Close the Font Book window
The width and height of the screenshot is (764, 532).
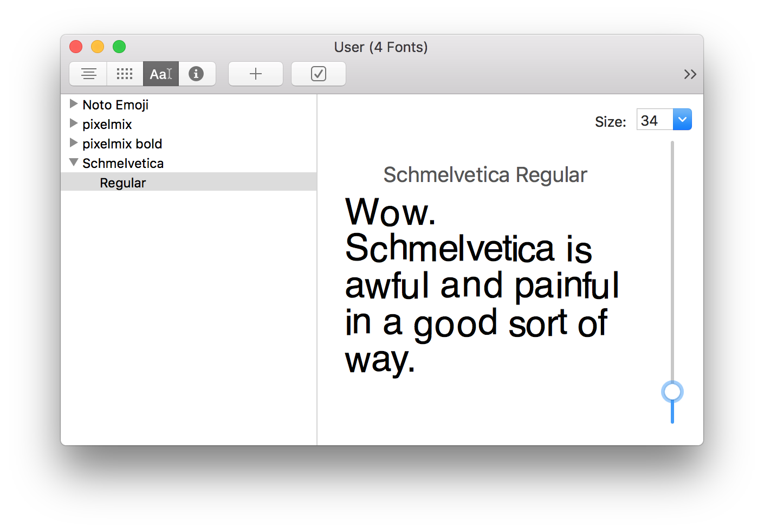(76, 47)
